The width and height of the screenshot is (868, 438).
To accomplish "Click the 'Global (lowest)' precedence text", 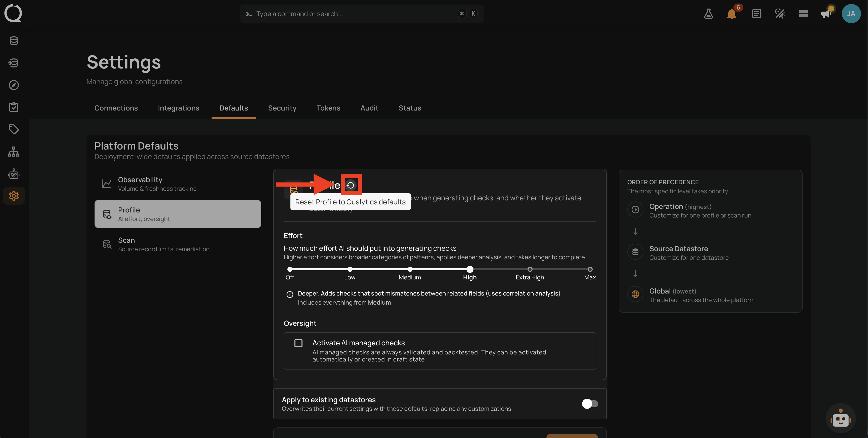I will [x=673, y=291].
